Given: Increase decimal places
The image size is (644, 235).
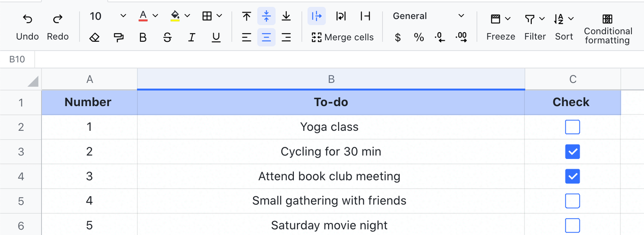Looking at the screenshot, I should 461,37.
